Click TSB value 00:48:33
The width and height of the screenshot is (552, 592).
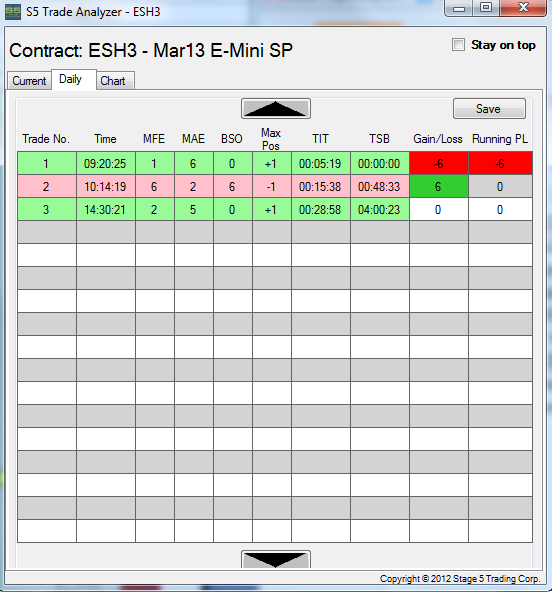[379, 187]
